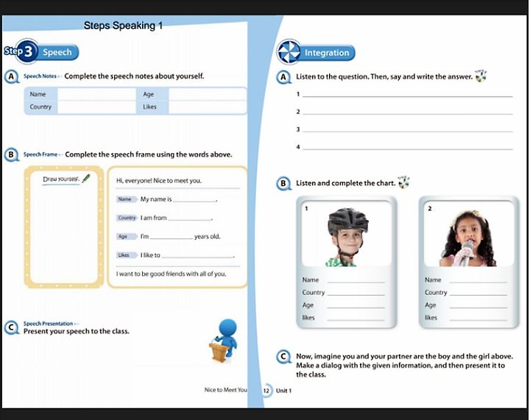Click answer line 2 under Integration A

(408, 112)
